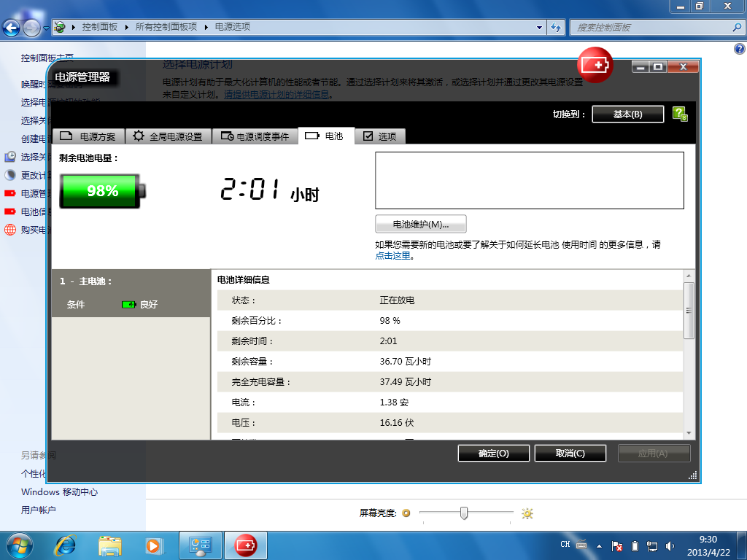This screenshot has width=747, height=560.
Task: Click the 1.38 安 current value
Action: click(x=394, y=402)
